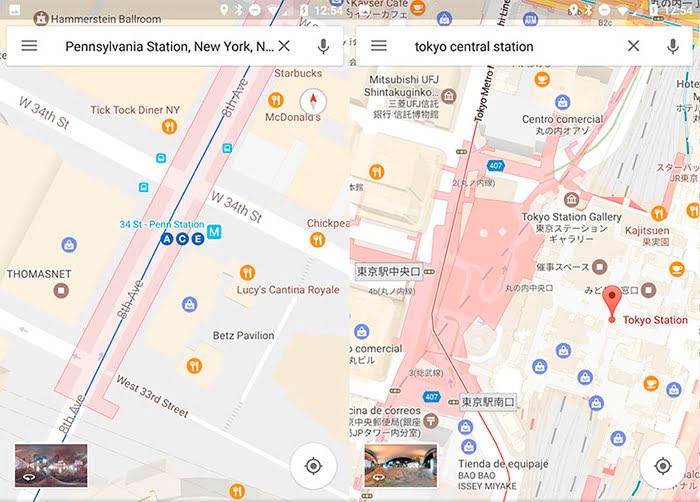
Task: Tap the Starbucks label
Action: click(298, 73)
